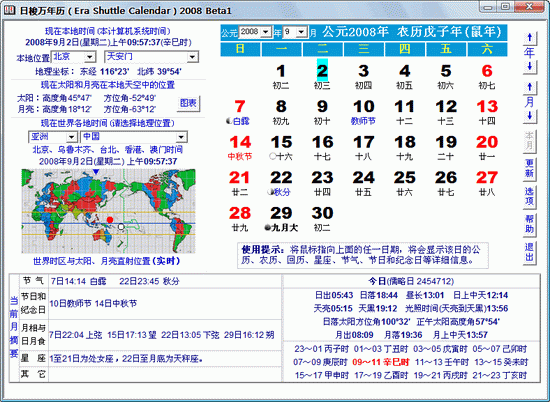Click the 更新 (update) button
550x402 pixels.
[x=530, y=169]
